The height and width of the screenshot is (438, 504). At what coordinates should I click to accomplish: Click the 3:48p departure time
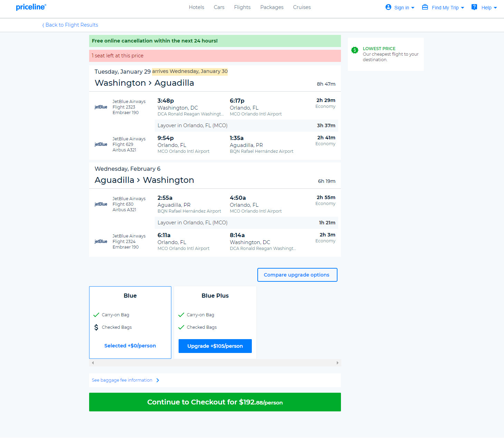(x=166, y=101)
